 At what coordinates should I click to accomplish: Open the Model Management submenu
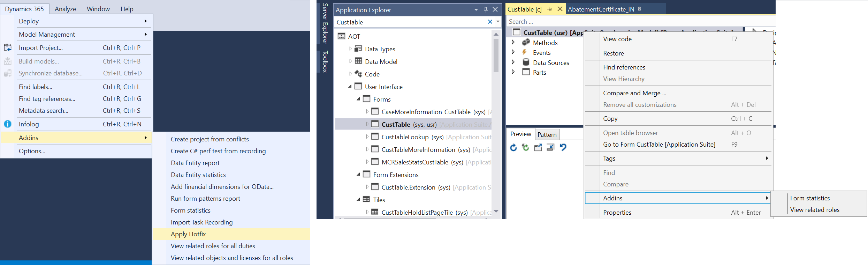click(x=84, y=34)
